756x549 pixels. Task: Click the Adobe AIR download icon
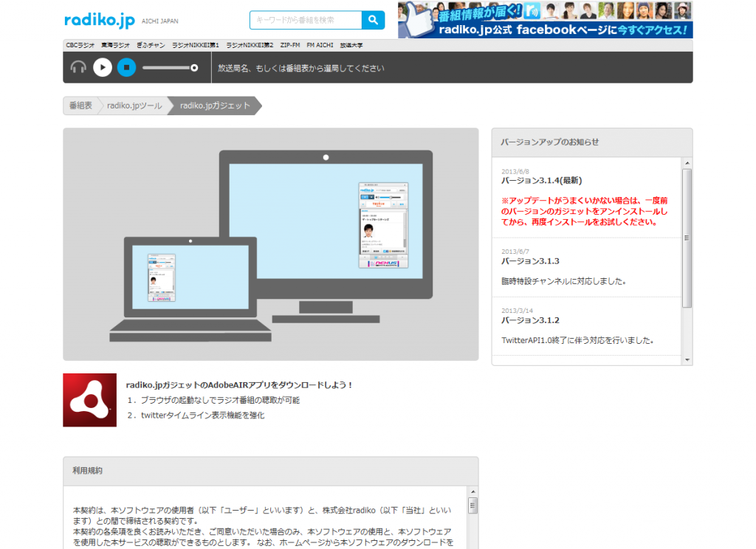click(x=89, y=399)
